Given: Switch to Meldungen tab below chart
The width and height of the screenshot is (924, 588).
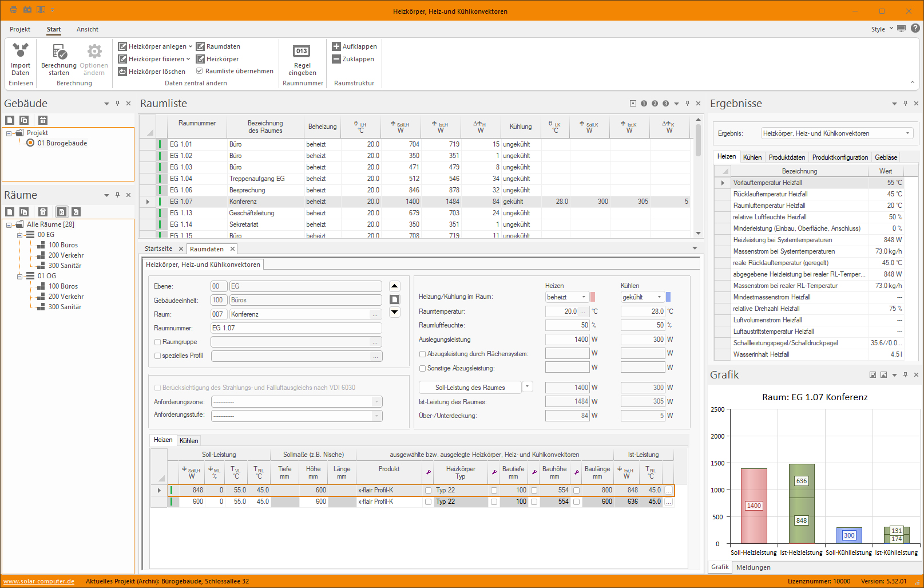Looking at the screenshot, I should pyautogui.click(x=753, y=567).
